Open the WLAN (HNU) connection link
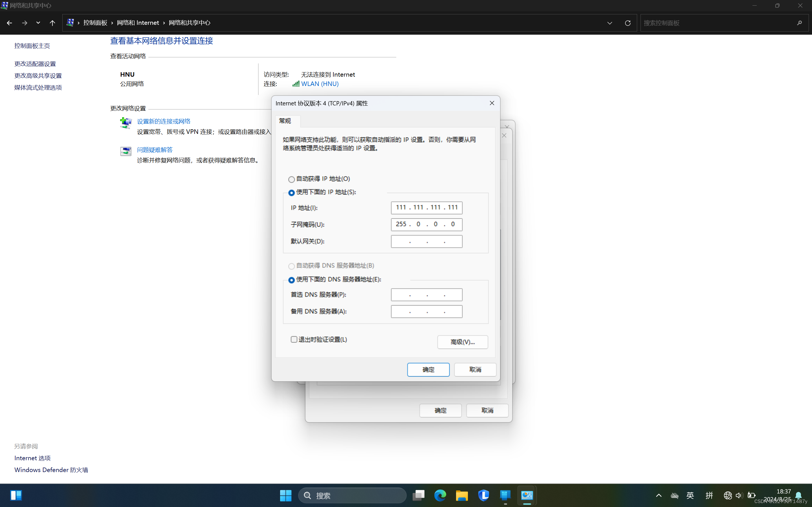 tap(320, 84)
